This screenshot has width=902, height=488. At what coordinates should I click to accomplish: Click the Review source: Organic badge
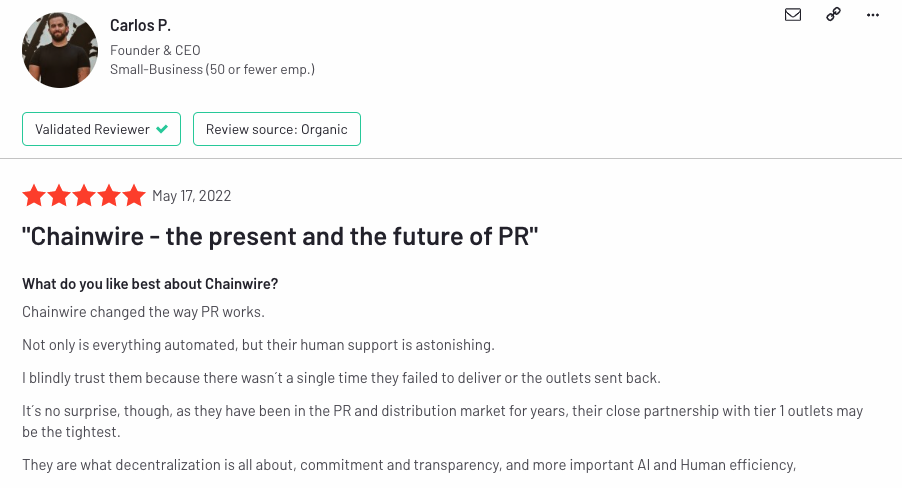point(277,129)
